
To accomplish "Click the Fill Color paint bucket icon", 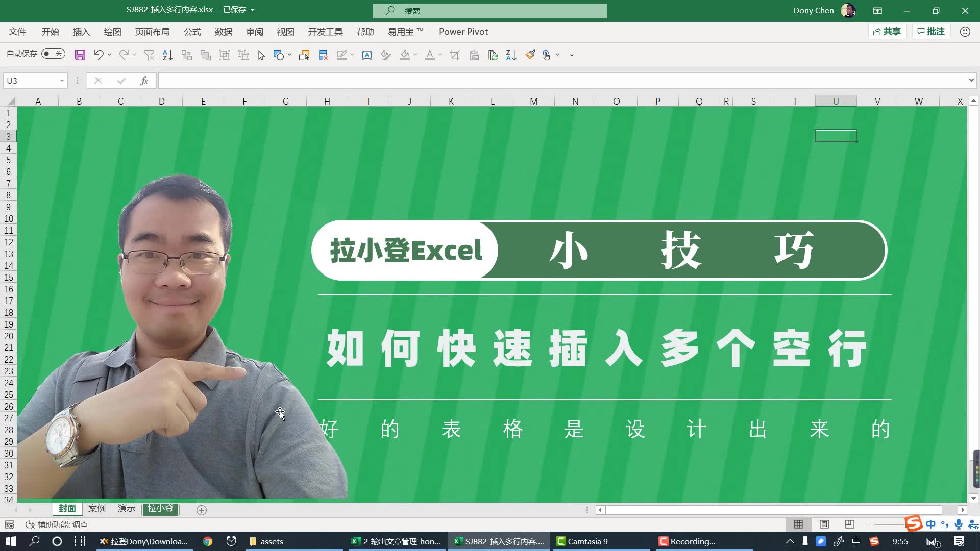I will (x=405, y=55).
